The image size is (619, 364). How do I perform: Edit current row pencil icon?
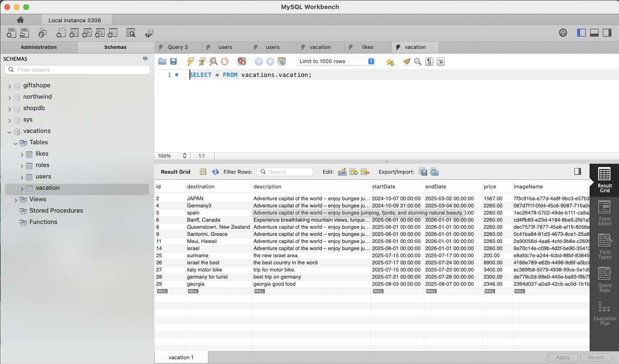(x=342, y=172)
